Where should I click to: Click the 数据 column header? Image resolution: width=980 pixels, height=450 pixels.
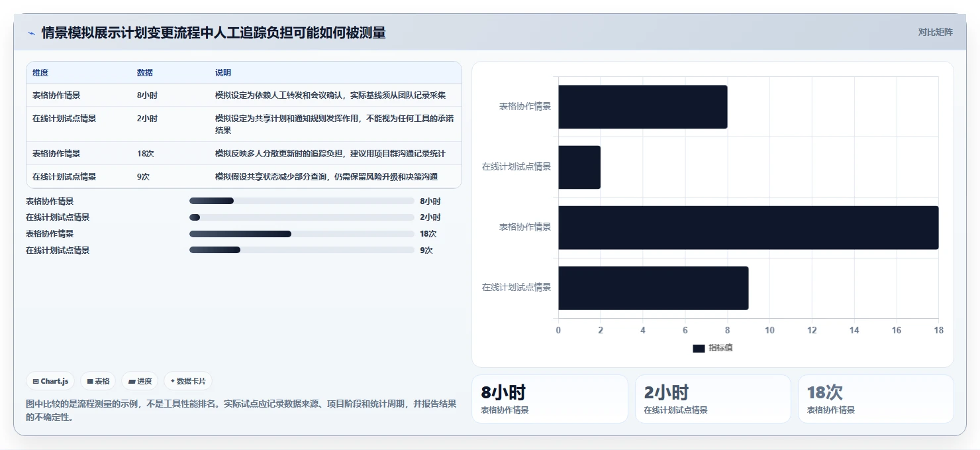point(145,73)
